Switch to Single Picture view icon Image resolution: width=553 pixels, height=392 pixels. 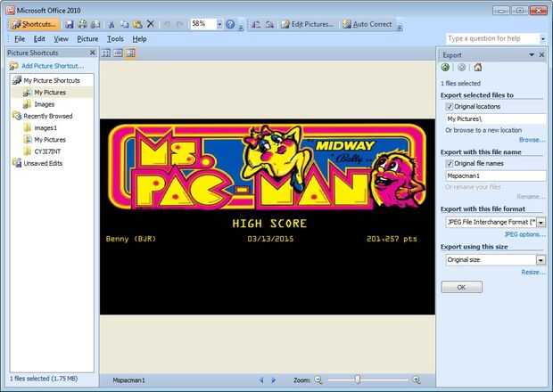coord(130,53)
